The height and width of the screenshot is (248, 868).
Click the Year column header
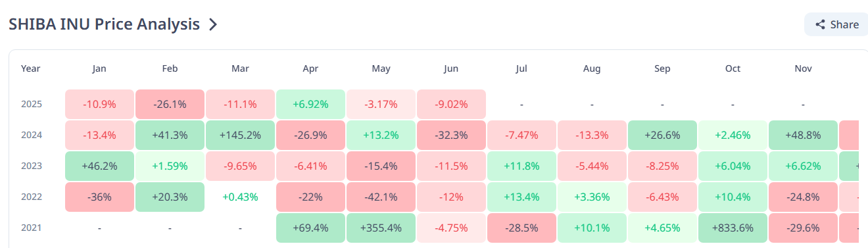[x=30, y=68]
